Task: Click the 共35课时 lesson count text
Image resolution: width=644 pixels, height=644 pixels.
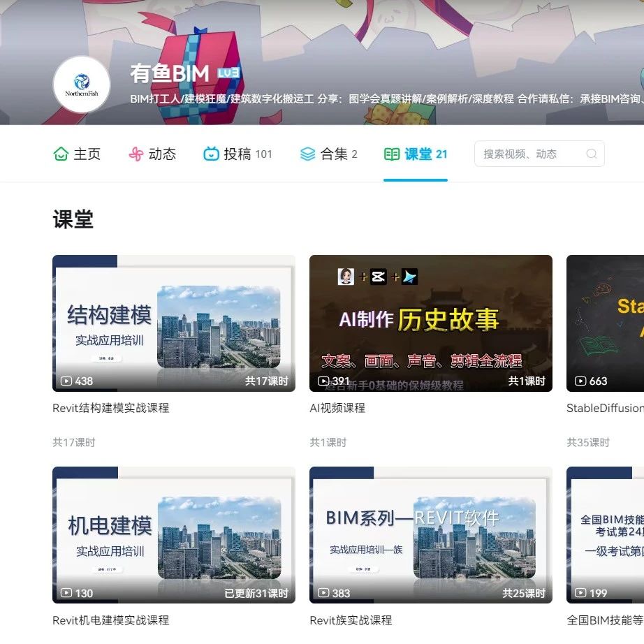Action: coord(588,442)
